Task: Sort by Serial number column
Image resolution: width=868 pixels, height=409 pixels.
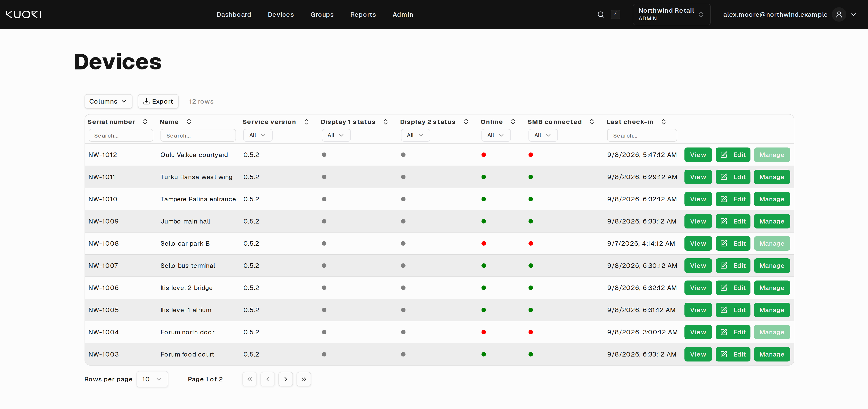Action: [x=145, y=122]
